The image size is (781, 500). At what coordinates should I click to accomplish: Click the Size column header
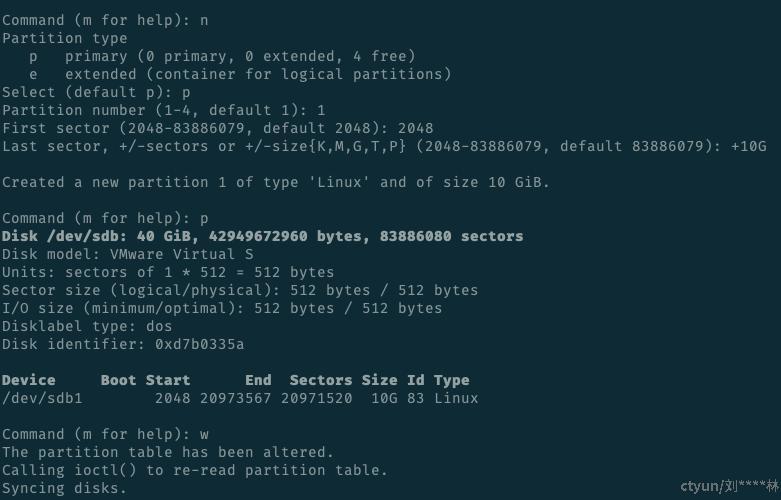point(379,380)
